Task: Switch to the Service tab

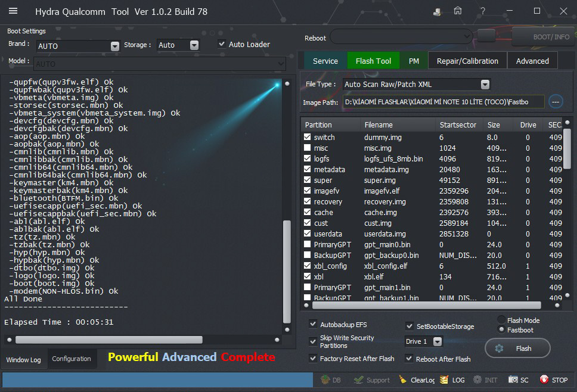Action: [325, 61]
